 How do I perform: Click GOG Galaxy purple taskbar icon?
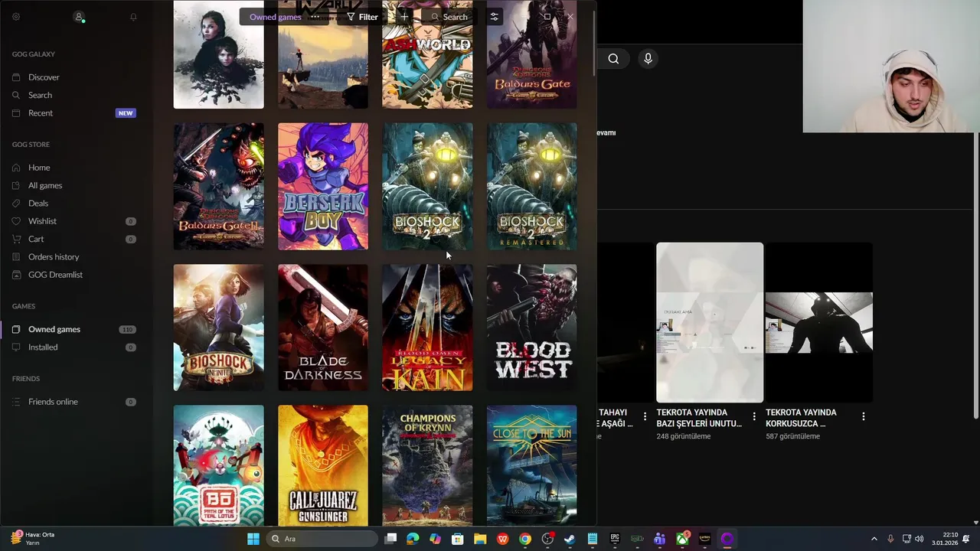click(727, 539)
